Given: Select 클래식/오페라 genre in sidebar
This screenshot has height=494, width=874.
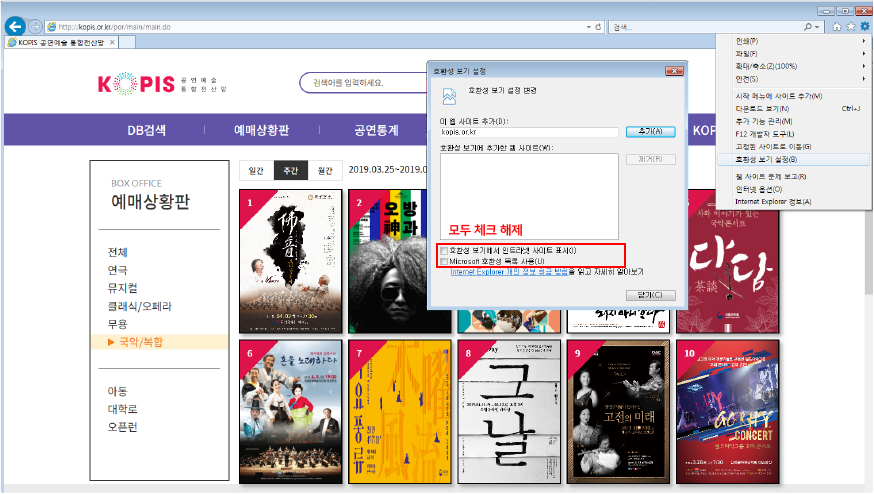Looking at the screenshot, I should [x=140, y=306].
